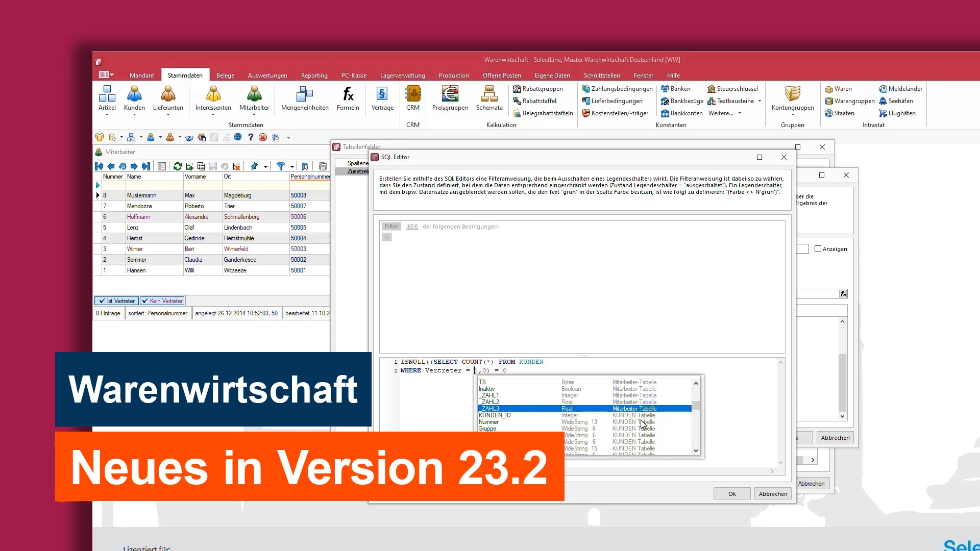Viewport: 980px width, 551px height.
Task: Click the Personalnummer column header
Action: [x=310, y=177]
